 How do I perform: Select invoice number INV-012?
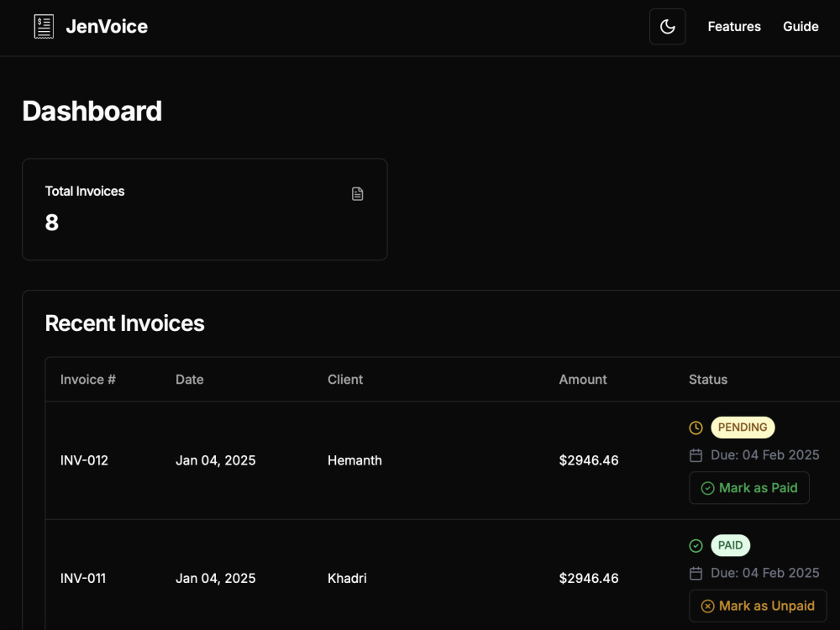(x=84, y=460)
